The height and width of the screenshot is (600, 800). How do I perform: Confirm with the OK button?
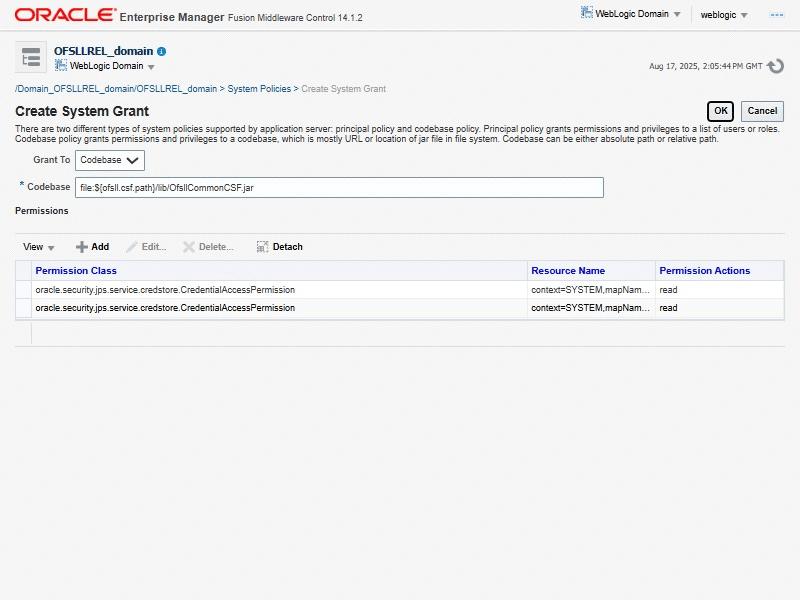click(720, 111)
